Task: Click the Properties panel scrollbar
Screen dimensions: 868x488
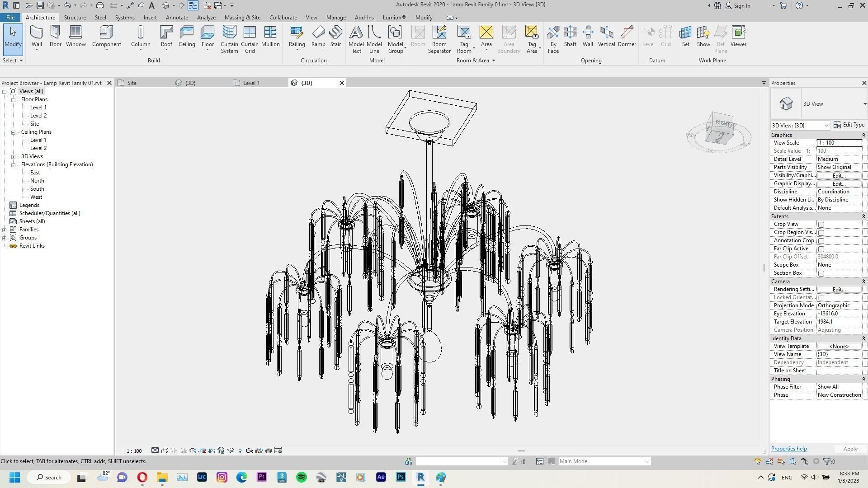Action: 764,267
